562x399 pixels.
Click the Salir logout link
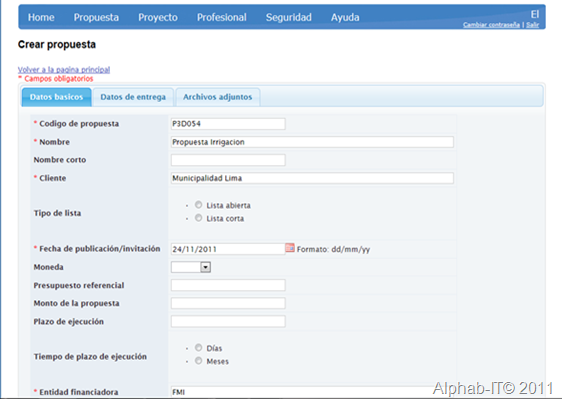533,25
